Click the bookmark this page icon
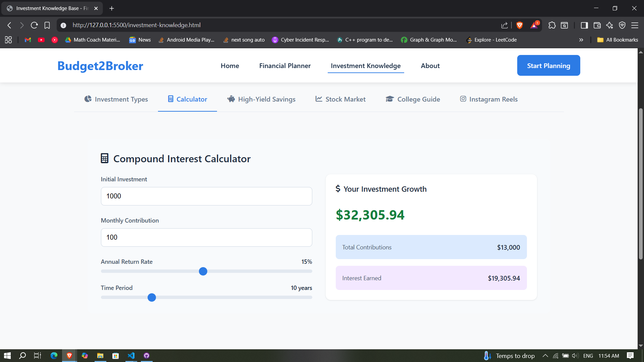 pyautogui.click(x=47, y=25)
